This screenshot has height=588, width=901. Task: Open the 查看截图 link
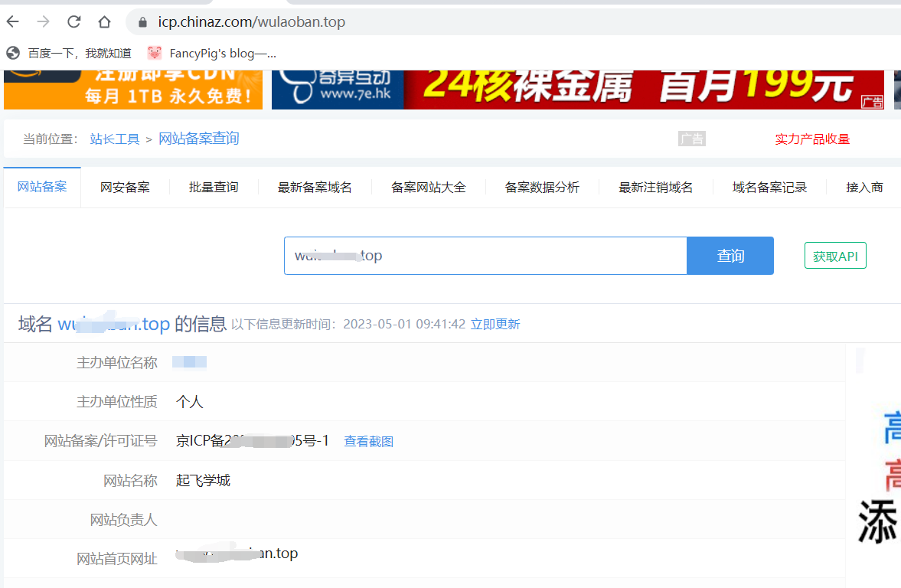pyautogui.click(x=368, y=442)
